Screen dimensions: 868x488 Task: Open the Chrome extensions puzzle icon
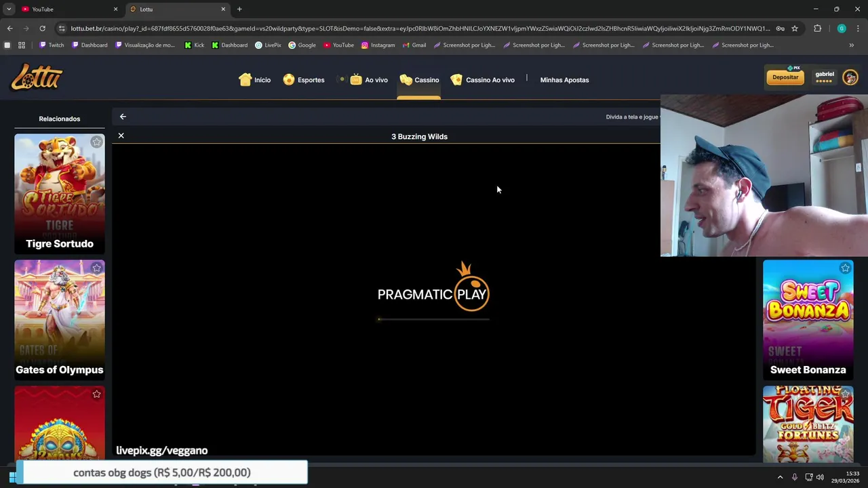point(817,28)
